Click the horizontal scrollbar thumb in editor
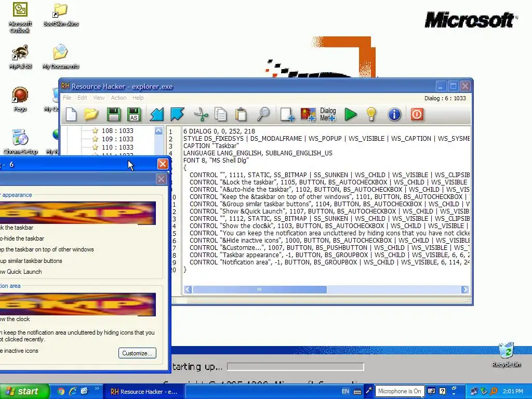This screenshot has height=399, width=532. tap(259, 289)
